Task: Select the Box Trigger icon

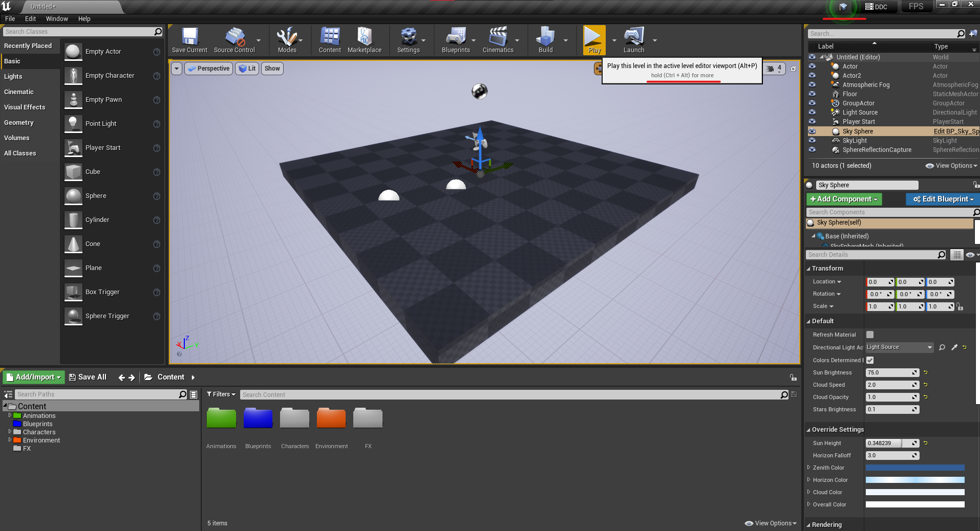Action: [73, 292]
